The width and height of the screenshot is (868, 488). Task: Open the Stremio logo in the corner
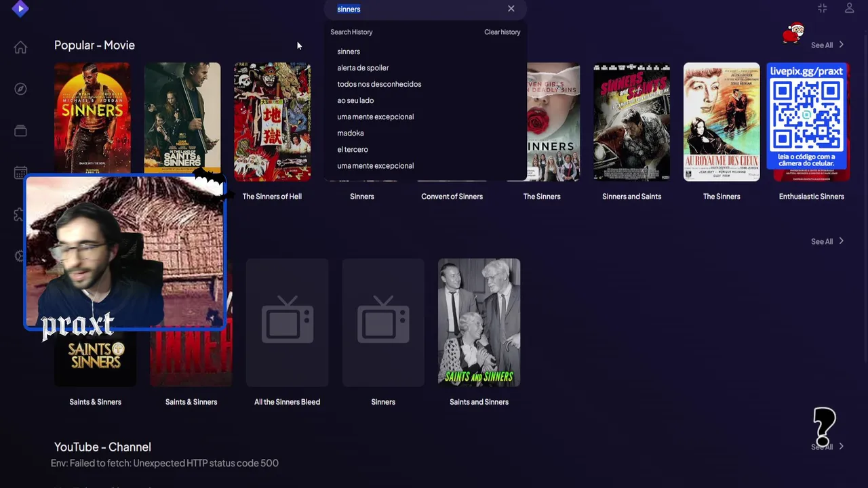[20, 9]
